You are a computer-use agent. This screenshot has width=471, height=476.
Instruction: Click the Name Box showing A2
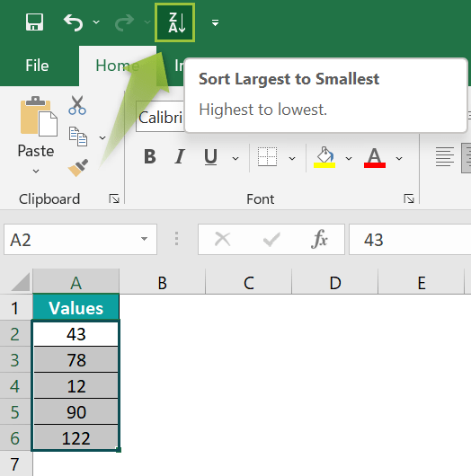[80, 240]
